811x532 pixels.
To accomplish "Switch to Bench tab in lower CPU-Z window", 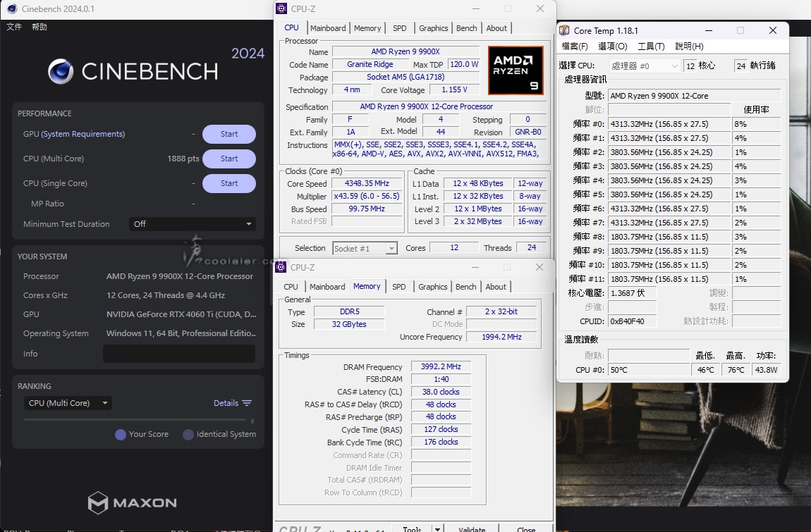I will click(466, 287).
